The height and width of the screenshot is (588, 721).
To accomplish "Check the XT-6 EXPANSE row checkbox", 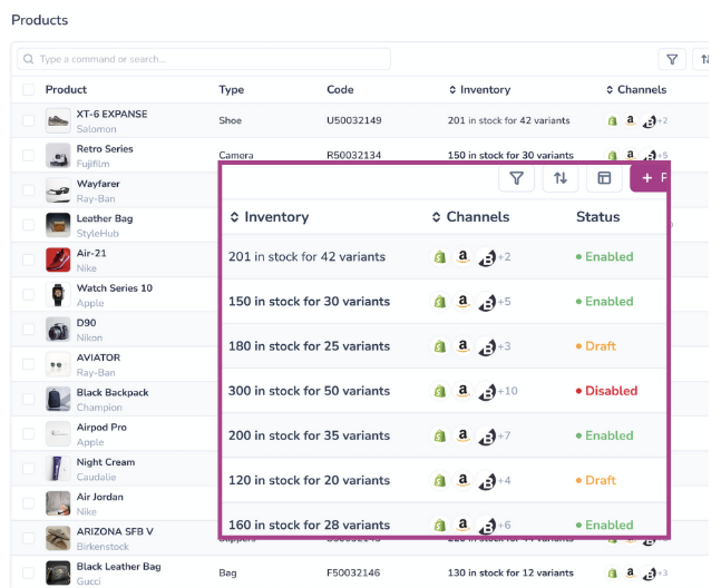I will click(x=28, y=121).
